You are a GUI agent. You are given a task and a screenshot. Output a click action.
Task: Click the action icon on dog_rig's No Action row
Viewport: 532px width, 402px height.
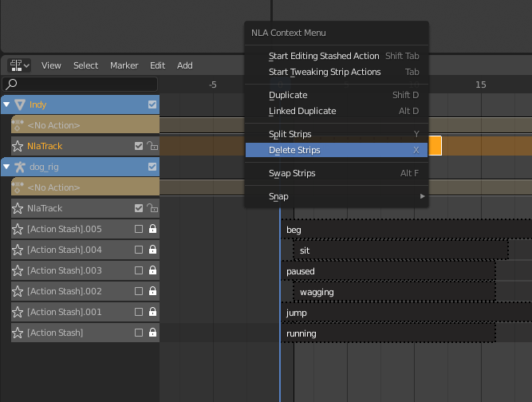18,187
